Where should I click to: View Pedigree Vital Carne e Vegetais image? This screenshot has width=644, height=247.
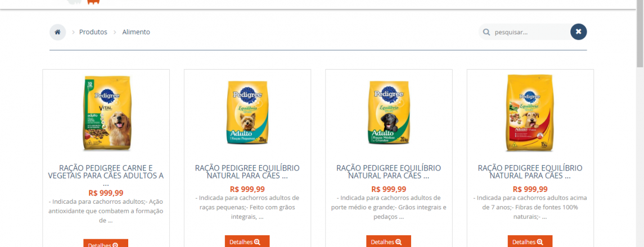[106, 113]
